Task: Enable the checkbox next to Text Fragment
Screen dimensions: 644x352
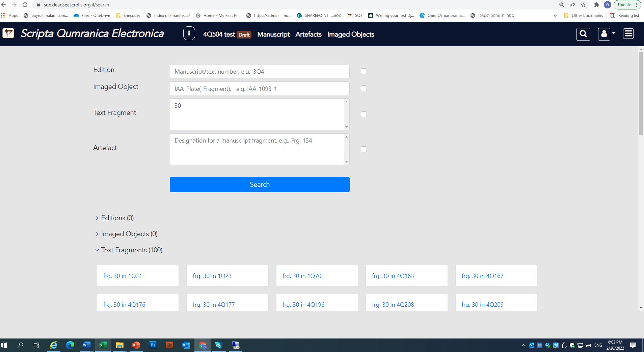Action: [364, 114]
